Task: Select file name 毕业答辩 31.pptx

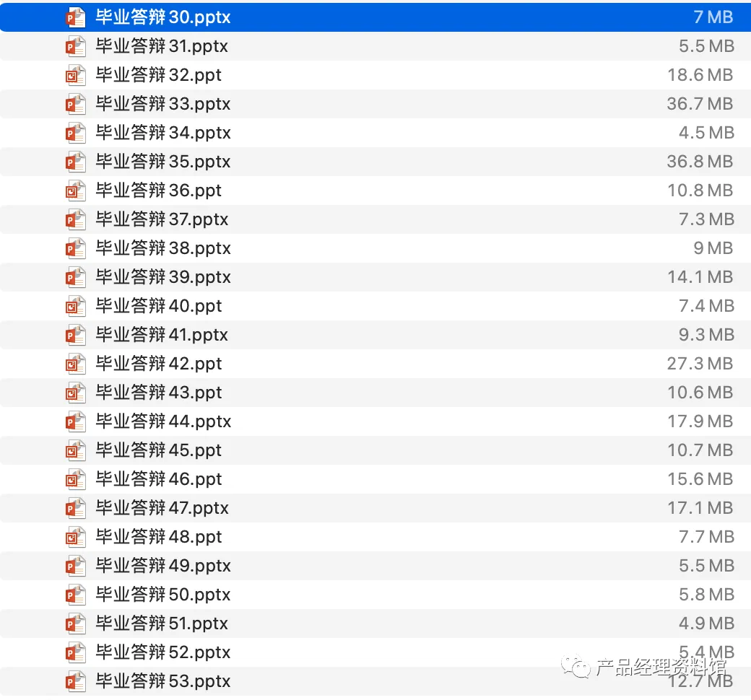Action: point(162,46)
